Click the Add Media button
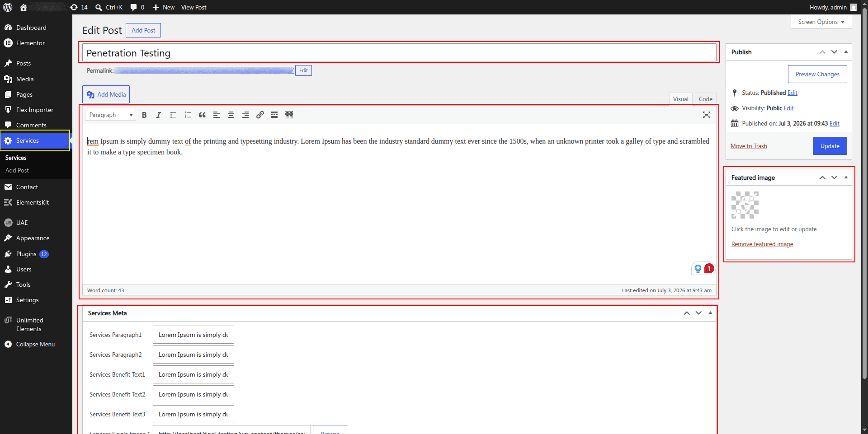The width and height of the screenshot is (868, 434). pyautogui.click(x=106, y=94)
